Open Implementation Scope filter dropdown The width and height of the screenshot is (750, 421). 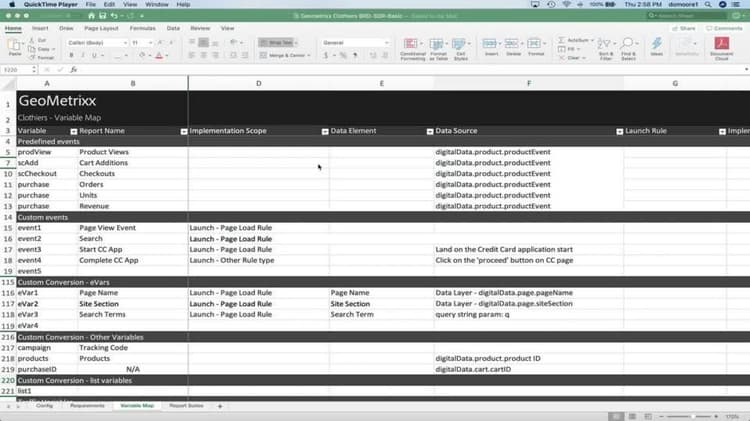(x=325, y=132)
